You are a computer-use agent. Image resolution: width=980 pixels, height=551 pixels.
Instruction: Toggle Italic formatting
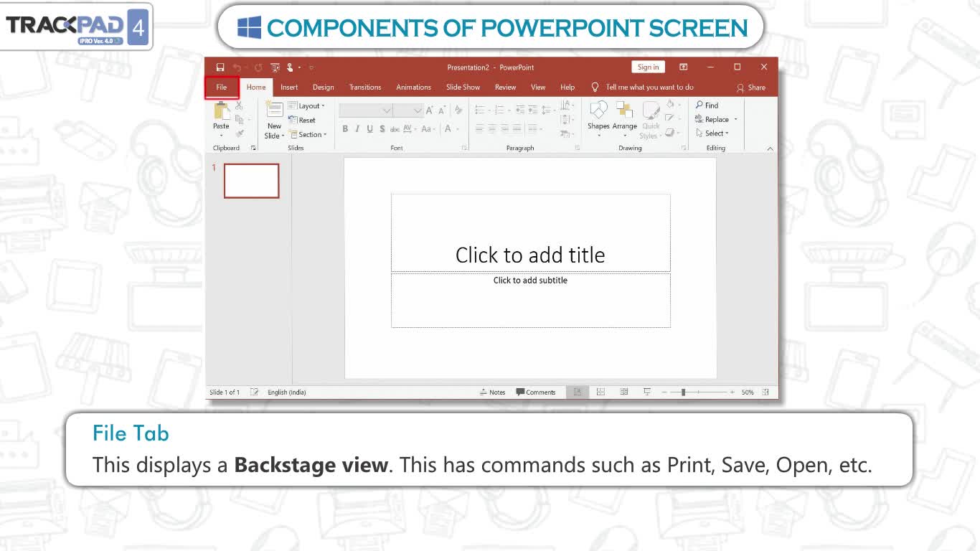[x=357, y=129]
